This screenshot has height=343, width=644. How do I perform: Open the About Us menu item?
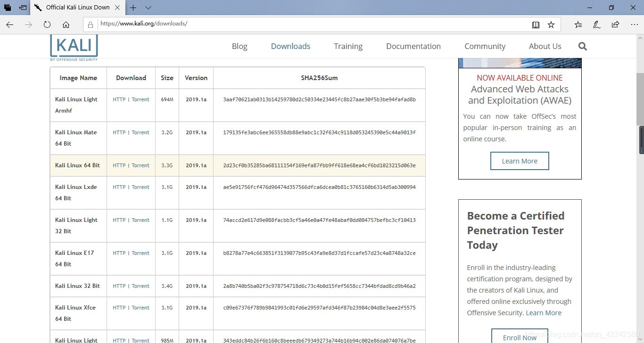pyautogui.click(x=545, y=46)
